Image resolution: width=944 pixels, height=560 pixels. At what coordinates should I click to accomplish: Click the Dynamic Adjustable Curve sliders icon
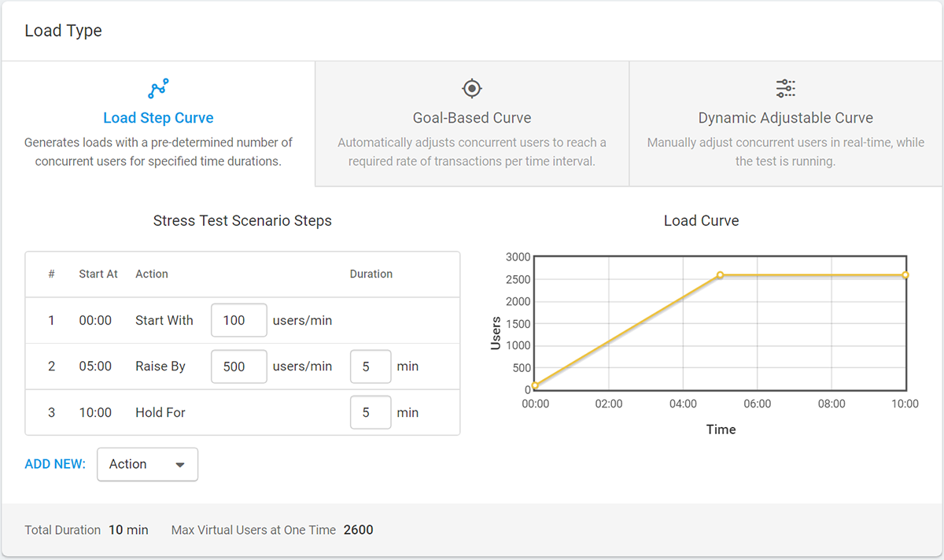pyautogui.click(x=785, y=88)
